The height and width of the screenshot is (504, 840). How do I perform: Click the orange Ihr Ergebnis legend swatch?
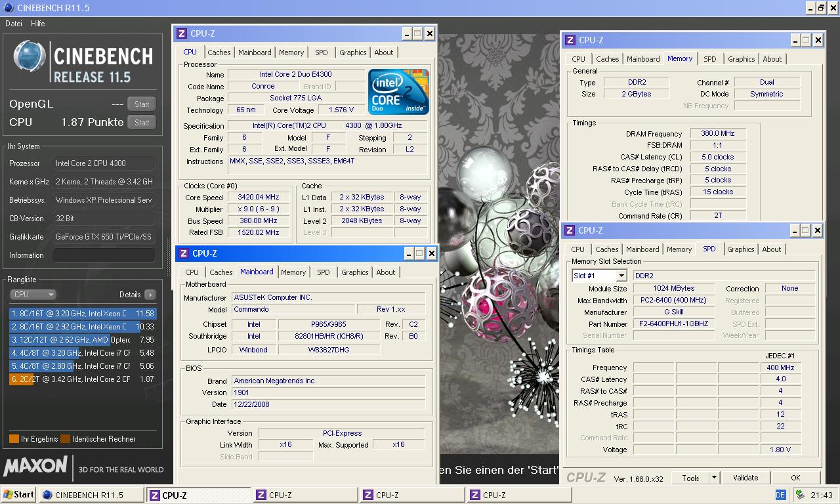(x=14, y=439)
